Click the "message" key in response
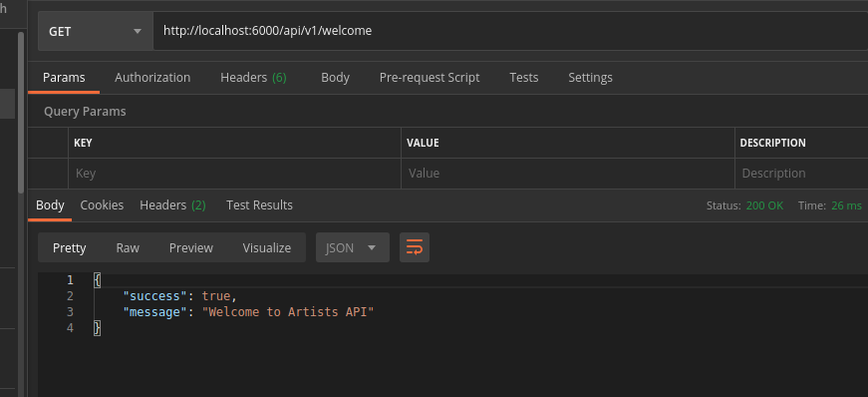The width and height of the screenshot is (868, 397). pos(155,312)
